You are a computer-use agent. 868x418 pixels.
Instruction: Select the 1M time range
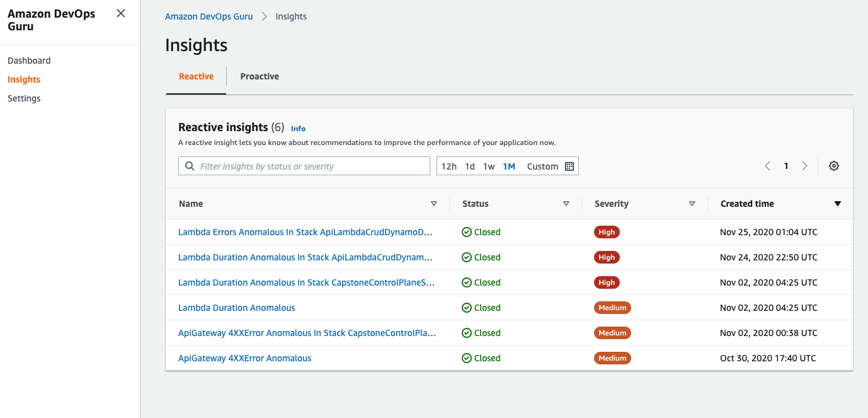pos(509,166)
